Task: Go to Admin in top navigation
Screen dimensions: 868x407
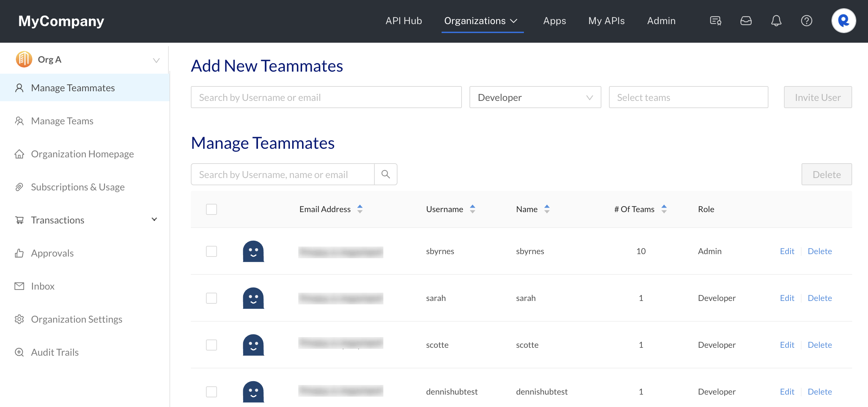Action: pyautogui.click(x=661, y=21)
